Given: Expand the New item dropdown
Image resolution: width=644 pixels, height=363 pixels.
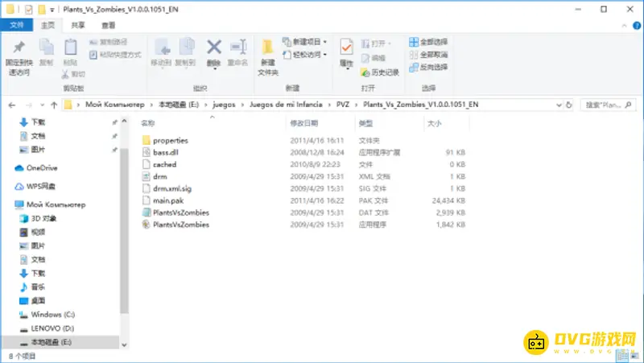Looking at the screenshot, I should [325, 42].
